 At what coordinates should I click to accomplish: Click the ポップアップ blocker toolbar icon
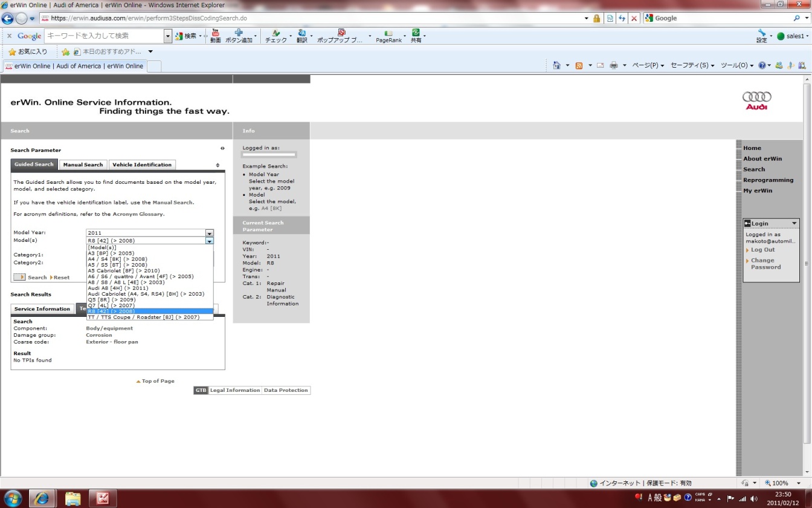[341, 36]
